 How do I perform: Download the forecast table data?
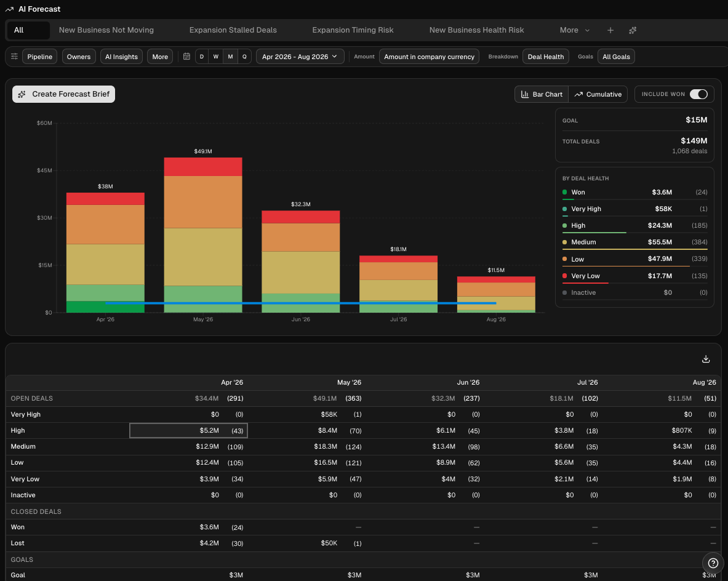click(706, 359)
